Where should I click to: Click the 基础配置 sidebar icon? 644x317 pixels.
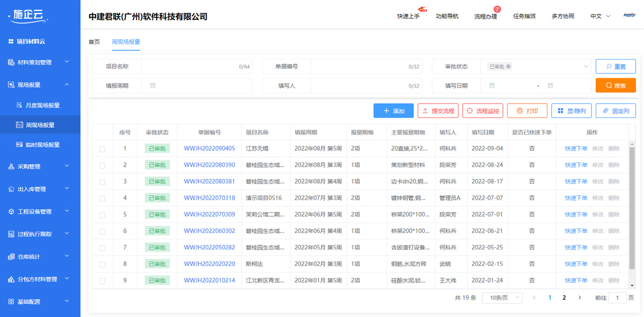[x=11, y=302]
